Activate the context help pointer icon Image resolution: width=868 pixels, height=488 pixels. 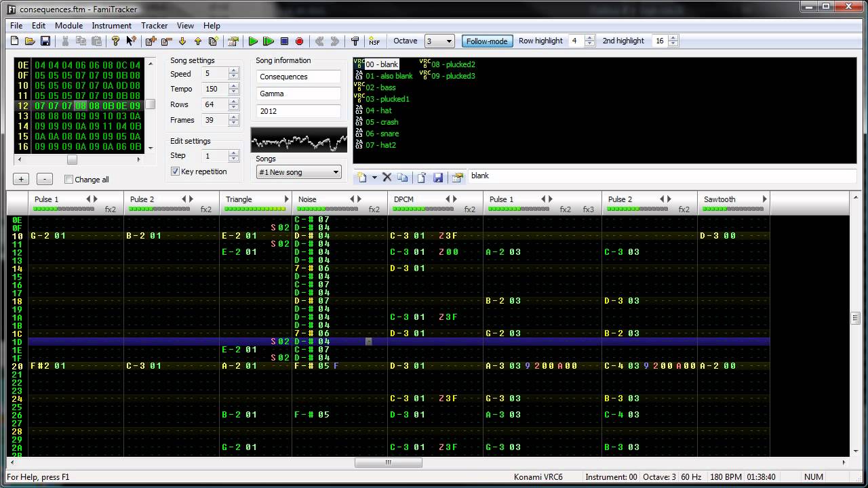pyautogui.click(x=131, y=41)
